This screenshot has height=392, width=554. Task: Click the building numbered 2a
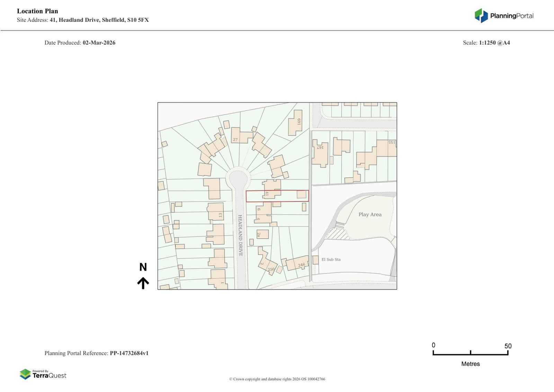pos(262,234)
